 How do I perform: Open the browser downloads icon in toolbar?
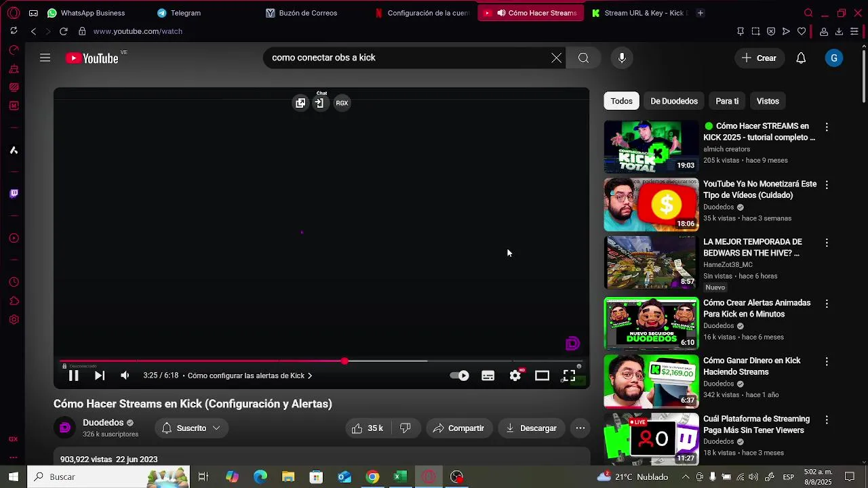click(x=839, y=31)
